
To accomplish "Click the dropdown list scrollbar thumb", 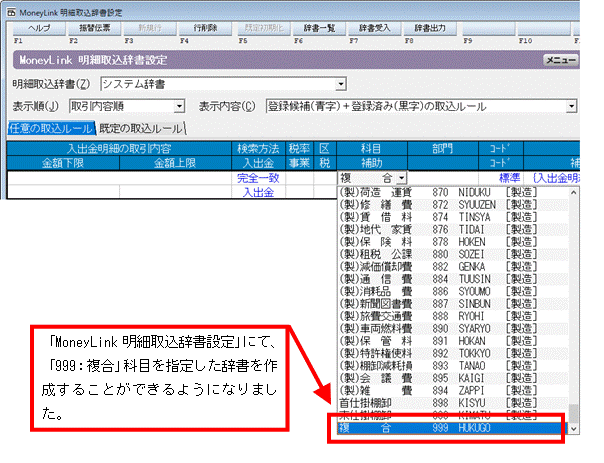I will (574, 414).
